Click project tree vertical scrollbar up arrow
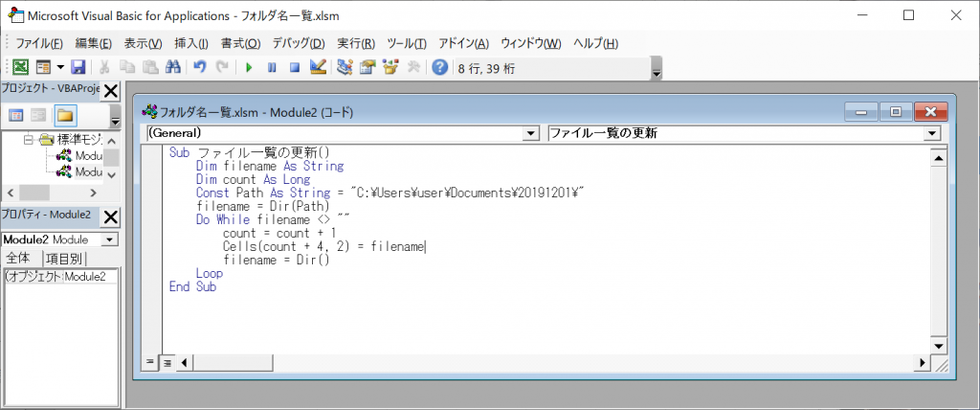 [x=111, y=140]
